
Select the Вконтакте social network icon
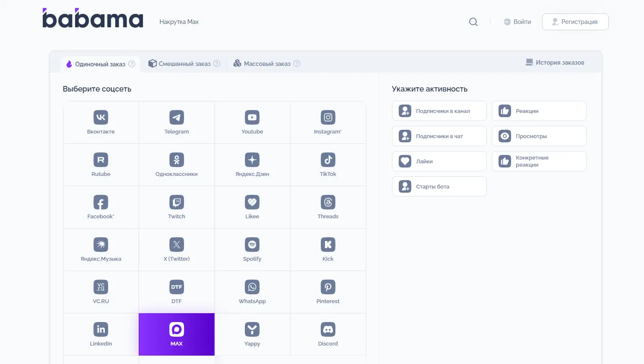tap(101, 118)
